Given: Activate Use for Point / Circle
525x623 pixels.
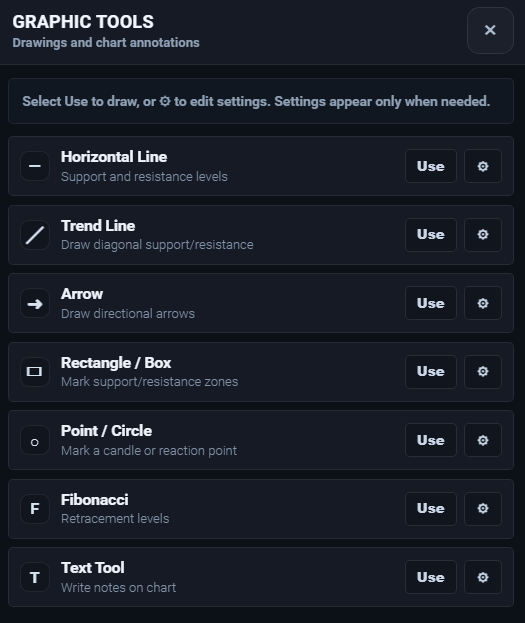Looking at the screenshot, I should pyautogui.click(x=431, y=440).
